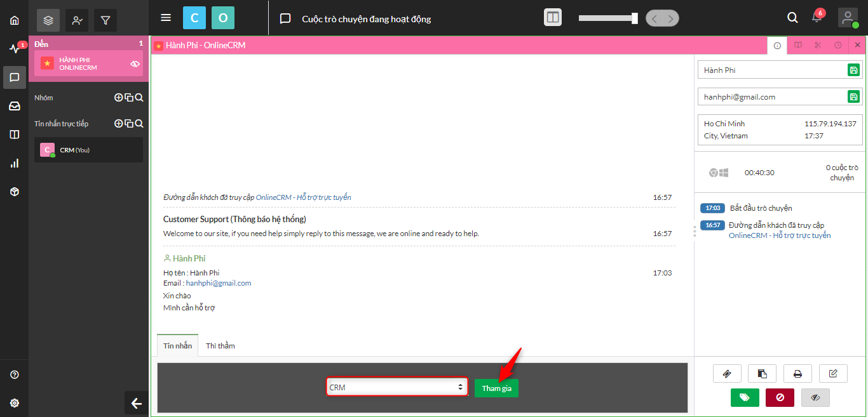The width and height of the screenshot is (868, 417).
Task: Open the inbox tray icon
Action: point(14,106)
